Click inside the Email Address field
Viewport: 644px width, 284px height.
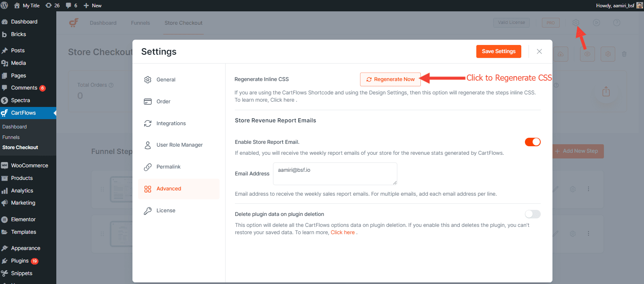[x=335, y=173]
